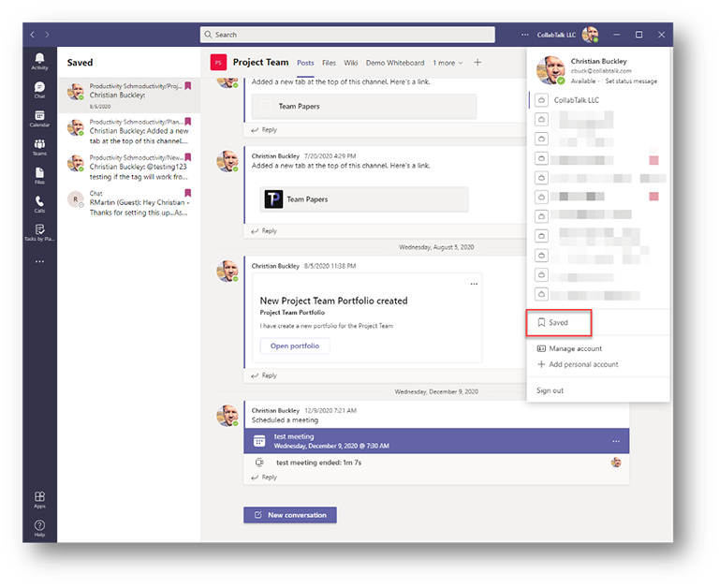Switch to the Wiki tab

(351, 63)
